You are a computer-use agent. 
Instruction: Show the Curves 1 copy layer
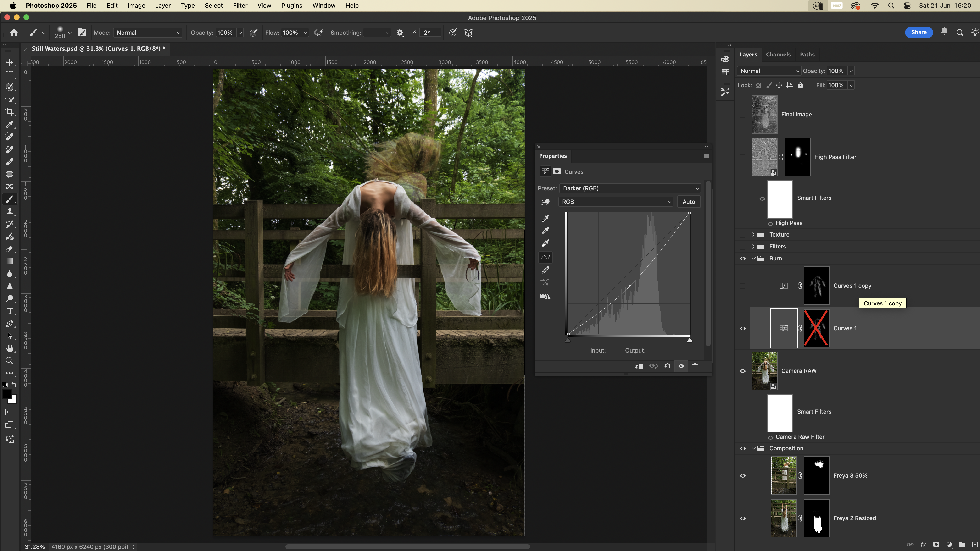click(743, 286)
